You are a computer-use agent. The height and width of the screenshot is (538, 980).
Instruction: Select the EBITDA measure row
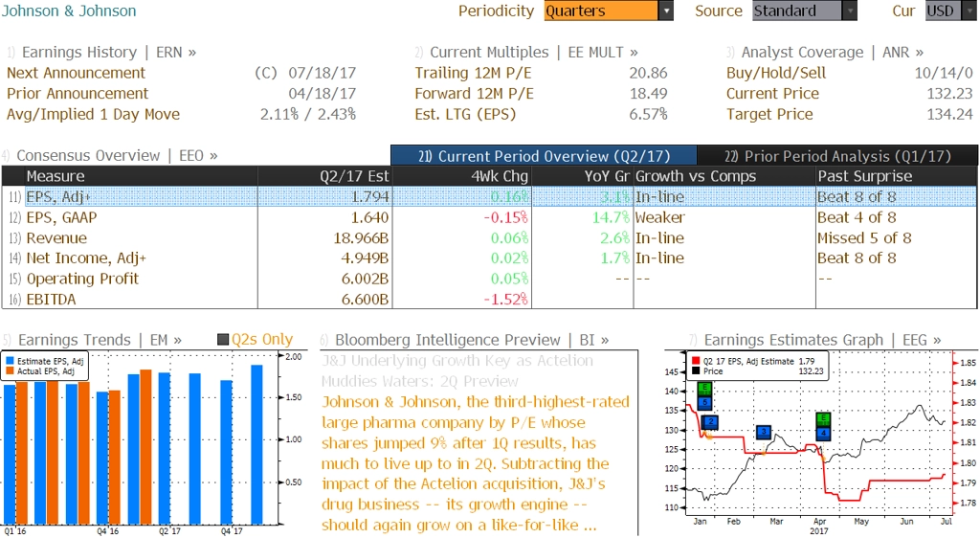[489, 300]
